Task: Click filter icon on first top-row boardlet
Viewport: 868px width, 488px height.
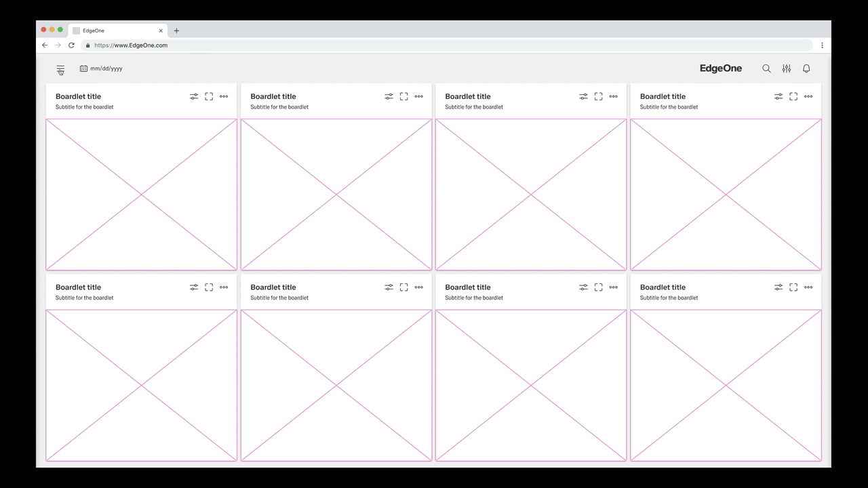Action: point(194,97)
